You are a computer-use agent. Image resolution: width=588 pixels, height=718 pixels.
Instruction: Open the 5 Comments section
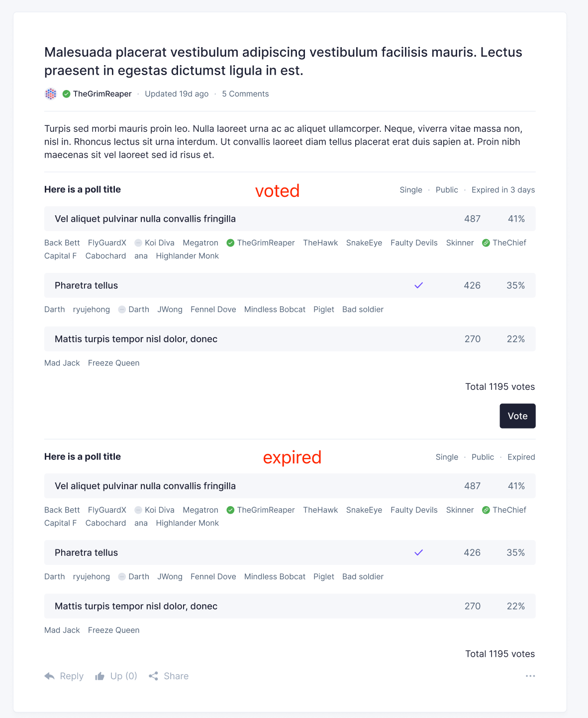click(245, 93)
